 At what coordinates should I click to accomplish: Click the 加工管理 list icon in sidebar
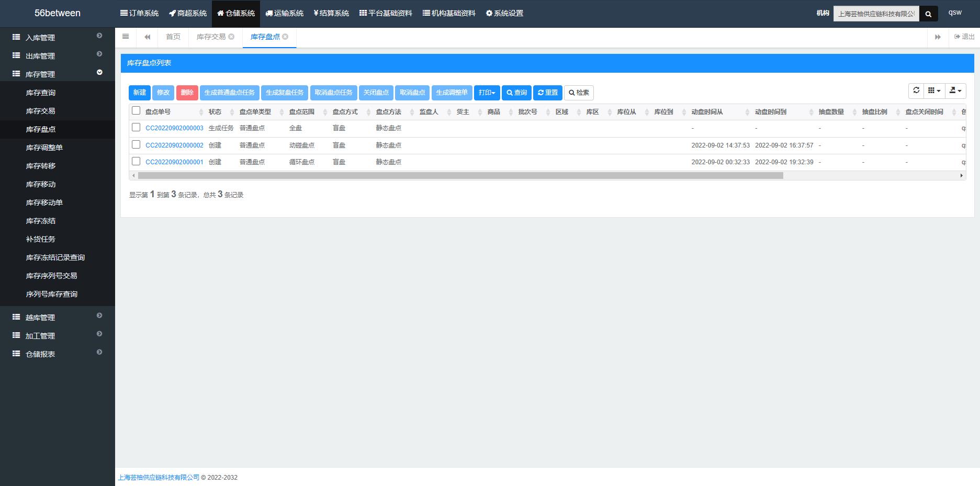tap(16, 335)
